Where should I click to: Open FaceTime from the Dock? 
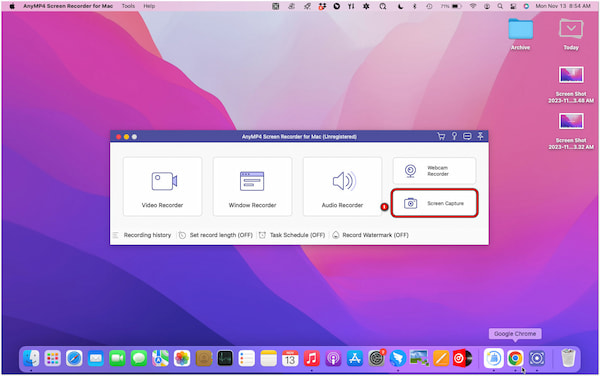pyautogui.click(x=117, y=358)
